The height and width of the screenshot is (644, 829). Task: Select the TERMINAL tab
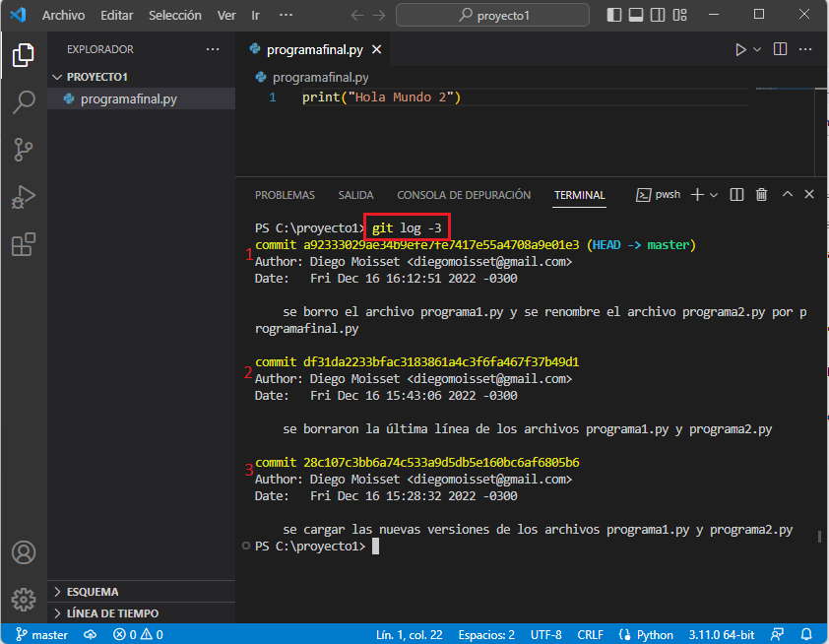[580, 195]
